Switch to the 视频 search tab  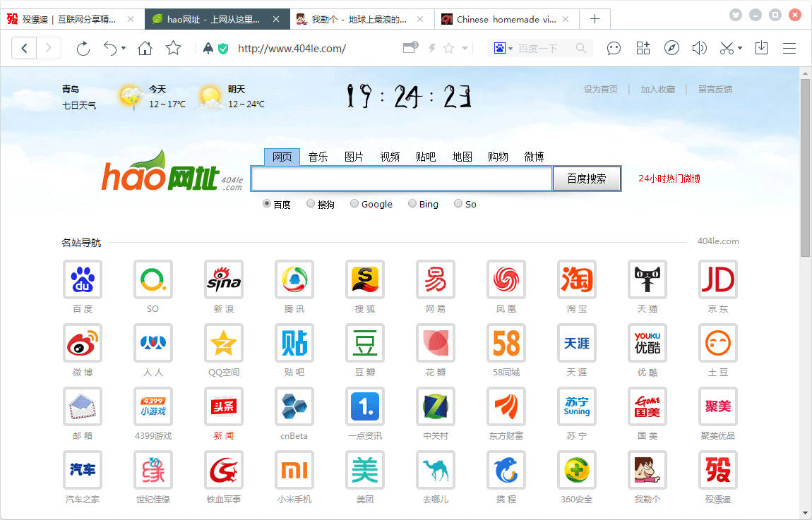390,157
